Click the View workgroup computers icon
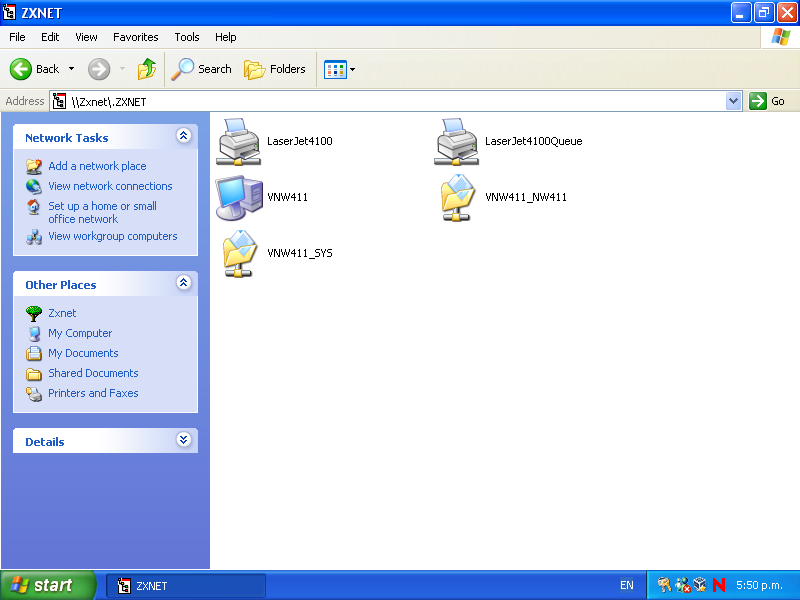This screenshot has width=800, height=600. click(x=34, y=237)
